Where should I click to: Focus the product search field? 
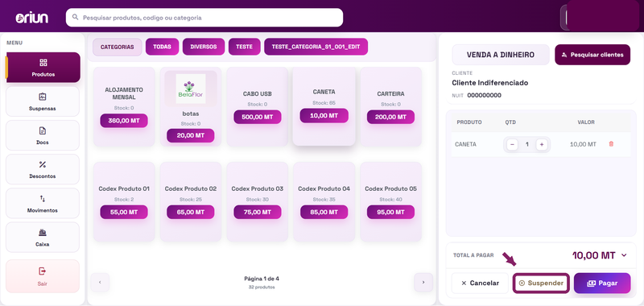click(x=204, y=18)
